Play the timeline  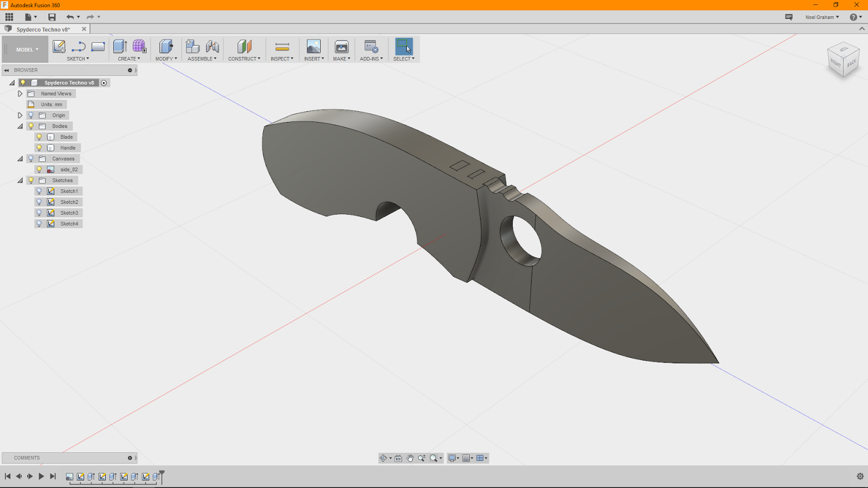click(x=41, y=476)
